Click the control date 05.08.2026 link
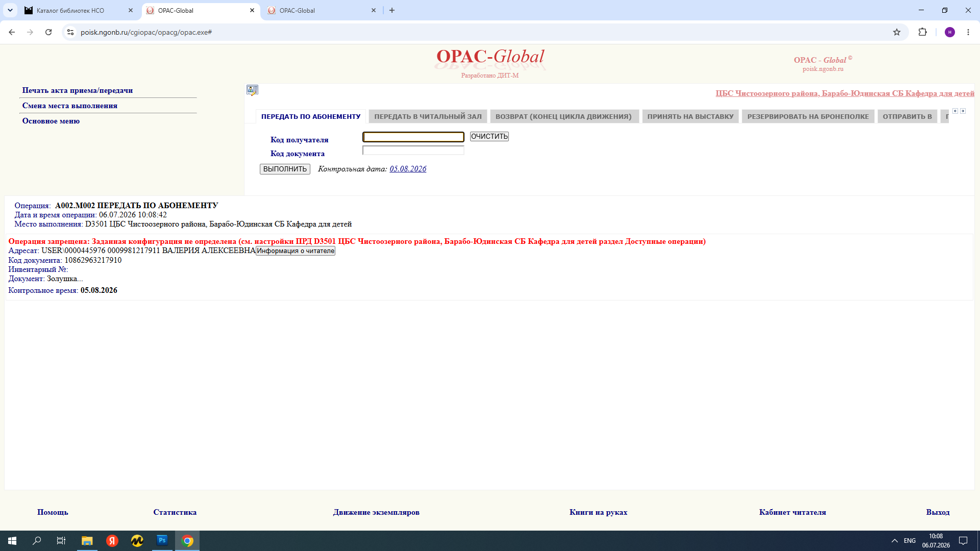 click(x=408, y=169)
